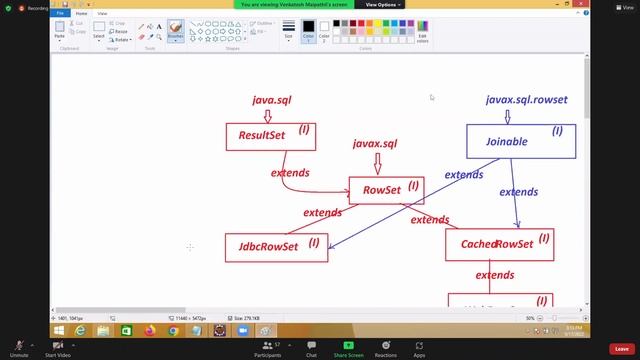Click zoom out minus button in Paint status bar

pyautogui.click(x=540, y=318)
